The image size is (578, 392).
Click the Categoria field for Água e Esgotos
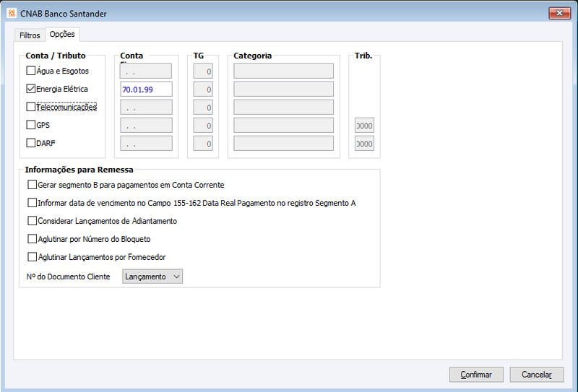point(283,71)
